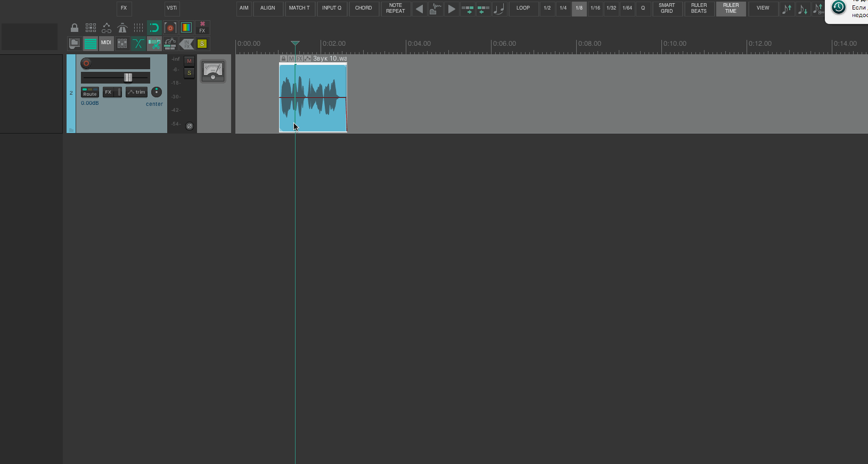Click the 0.00dB volume readout

90,103
